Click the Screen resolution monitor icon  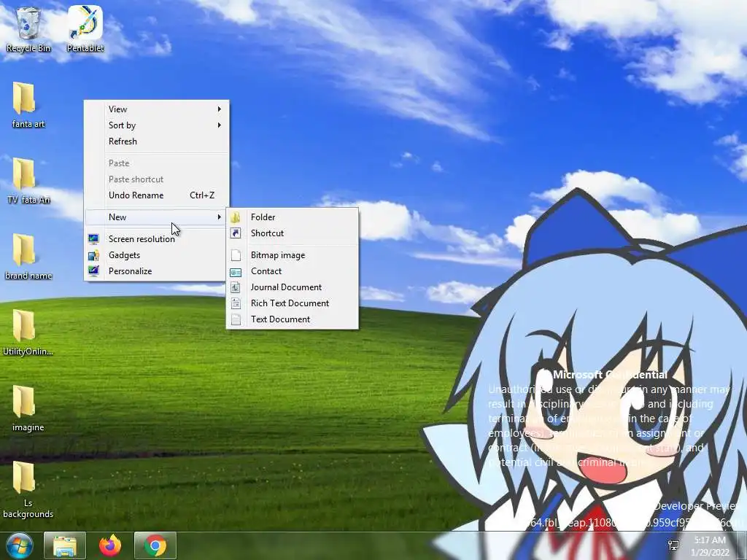(x=93, y=239)
